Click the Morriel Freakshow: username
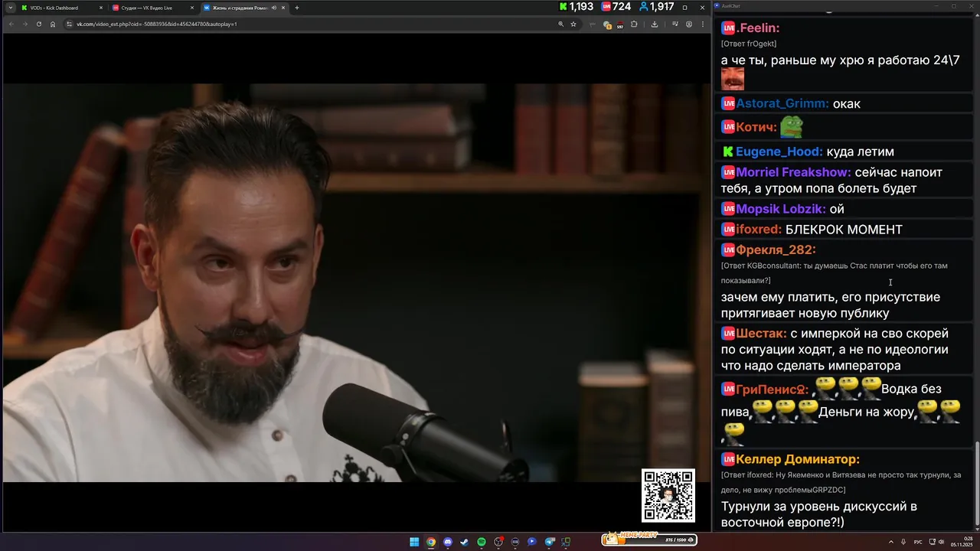The image size is (980, 551). (793, 172)
